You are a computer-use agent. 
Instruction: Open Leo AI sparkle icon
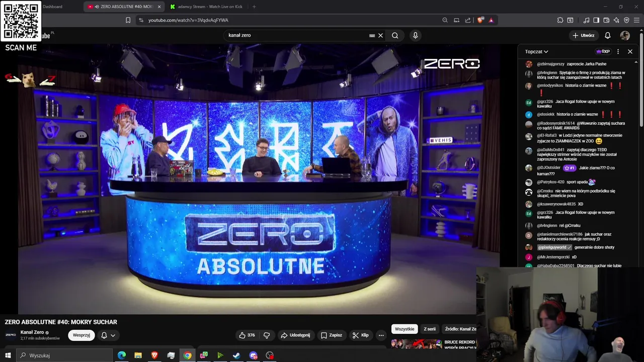[x=616, y=20]
